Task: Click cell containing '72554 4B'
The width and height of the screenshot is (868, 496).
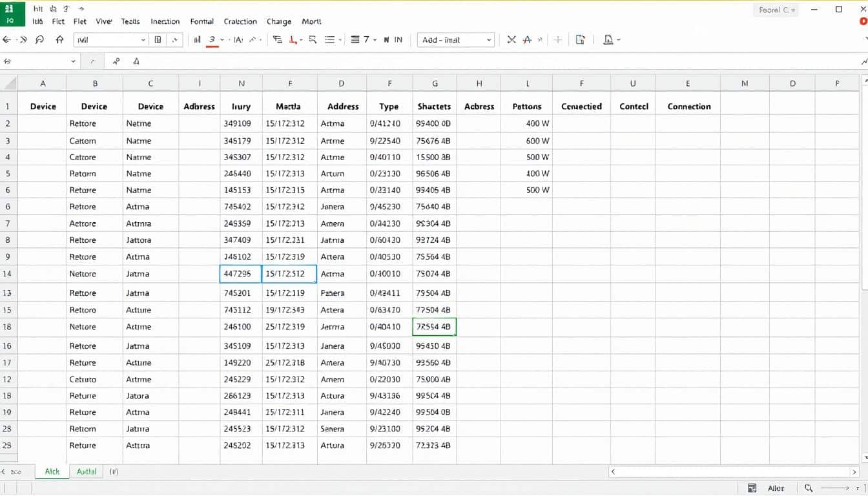Action: coord(435,327)
